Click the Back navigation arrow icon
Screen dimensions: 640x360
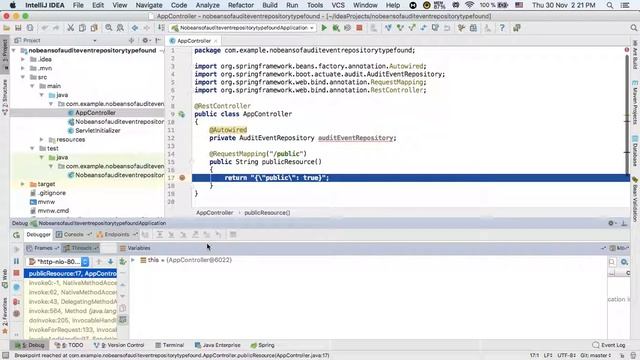pyautogui.click(x=135, y=28)
